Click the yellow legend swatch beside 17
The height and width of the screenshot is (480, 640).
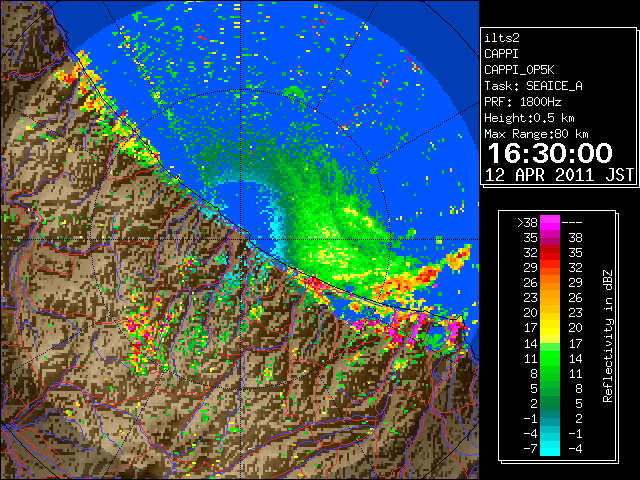click(550, 328)
